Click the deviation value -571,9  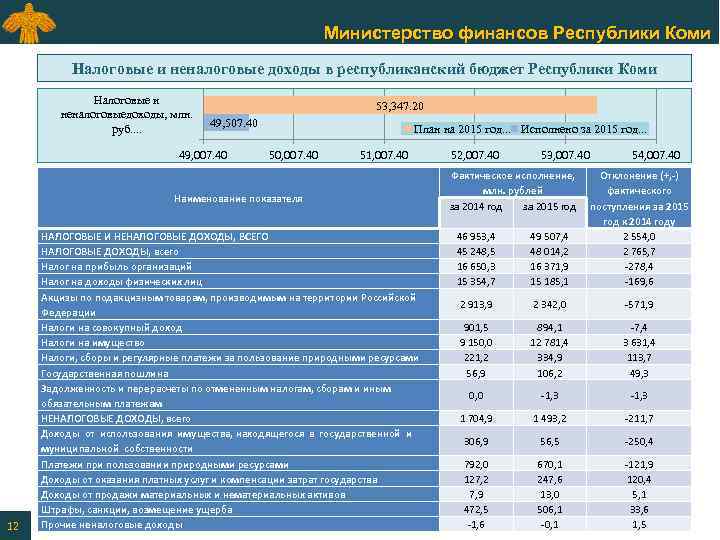coord(639,304)
